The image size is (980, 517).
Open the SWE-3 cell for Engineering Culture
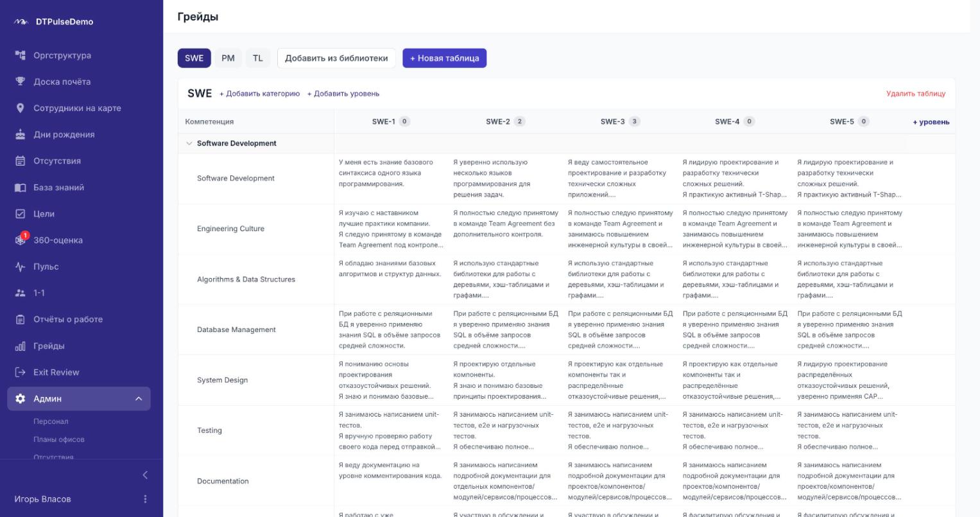click(620, 229)
